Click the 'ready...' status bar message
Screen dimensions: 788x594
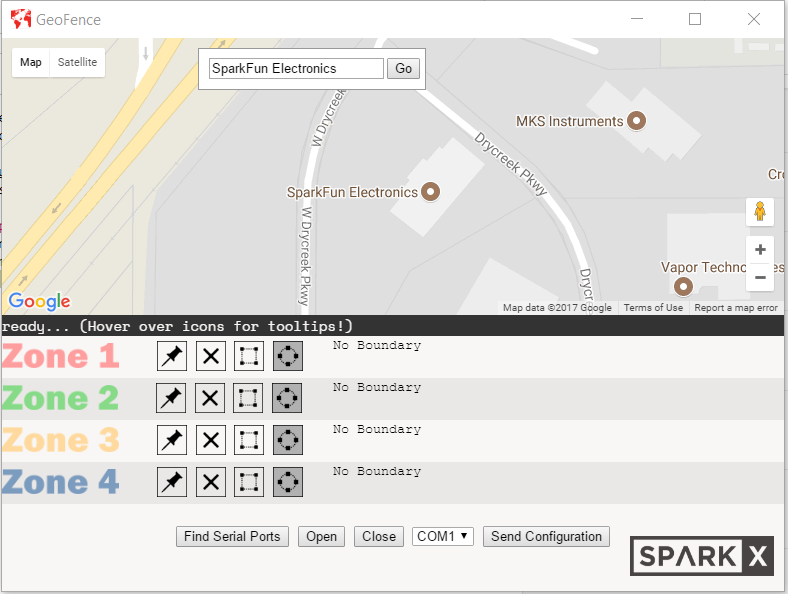[x=177, y=327]
